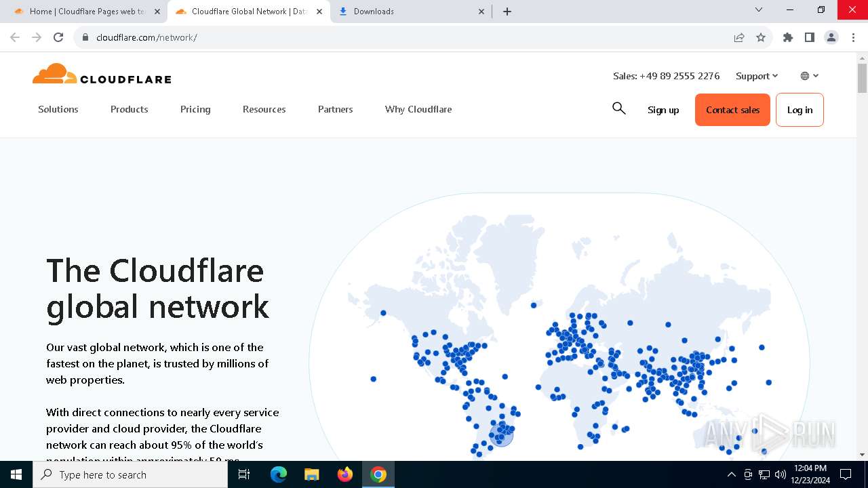
Task: Click the Log in button
Action: (800, 110)
